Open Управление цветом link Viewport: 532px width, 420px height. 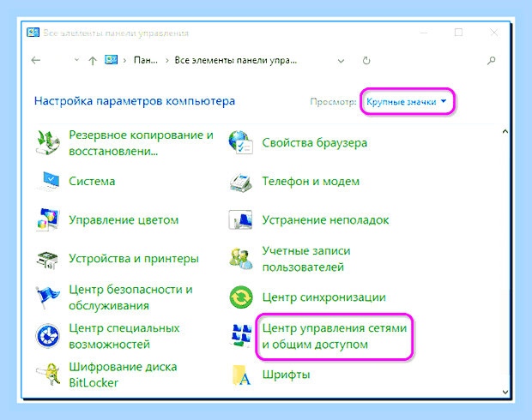(x=124, y=220)
